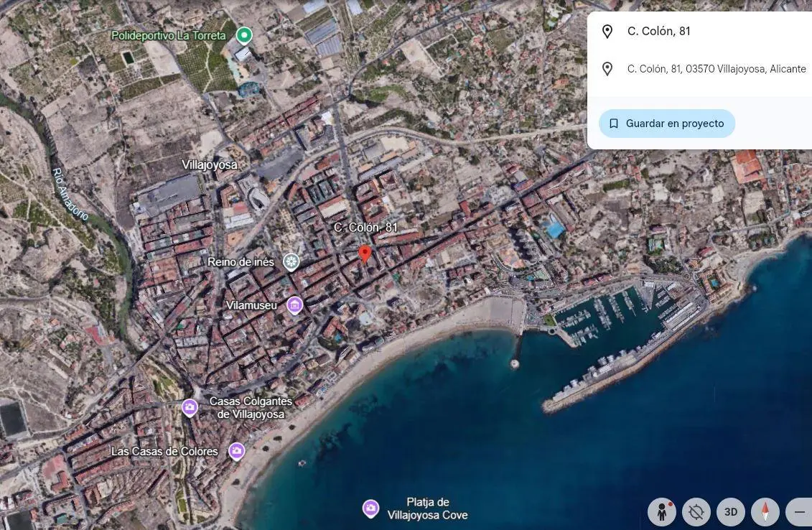812x530 pixels.
Task: Save place with Guardar en proyecto
Action: point(666,124)
